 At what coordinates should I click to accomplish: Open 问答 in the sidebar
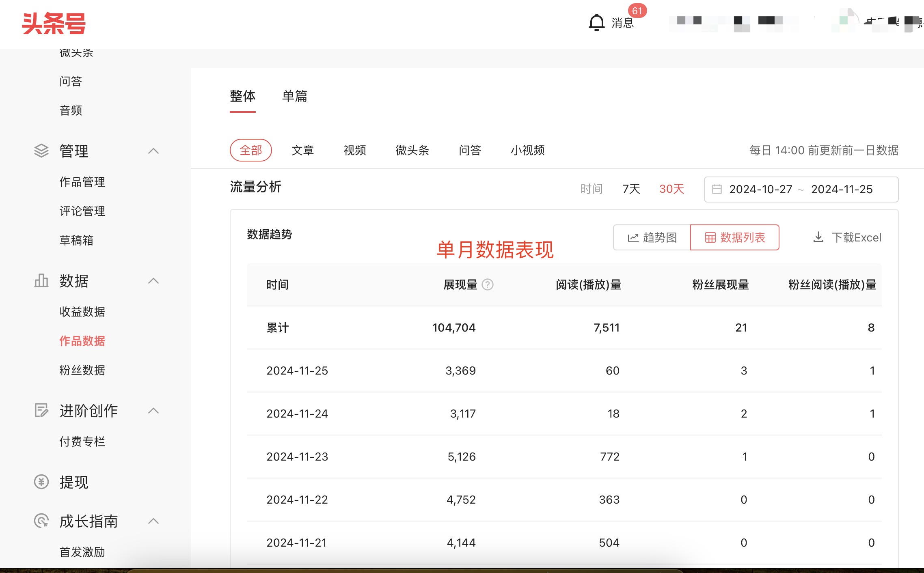point(71,81)
